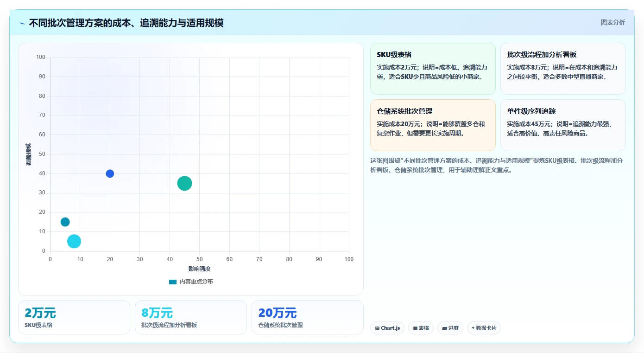Click the 20万元 stat card
Viewport: 644px width, 353px height.
click(308, 317)
